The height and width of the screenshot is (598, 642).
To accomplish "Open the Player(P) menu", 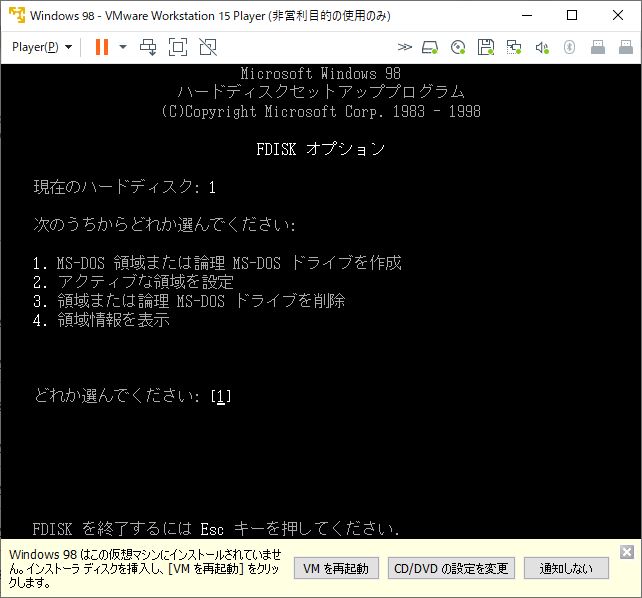I will pos(42,47).
